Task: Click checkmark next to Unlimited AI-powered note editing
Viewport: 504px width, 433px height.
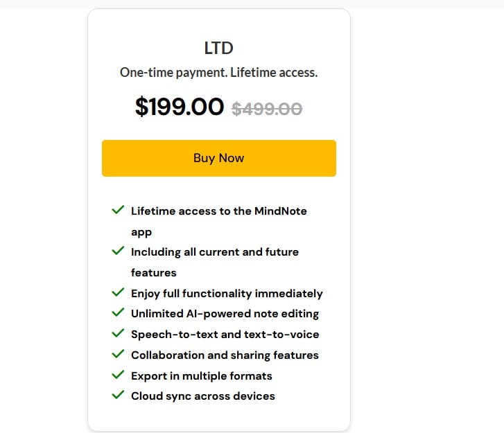Action: 117,312
